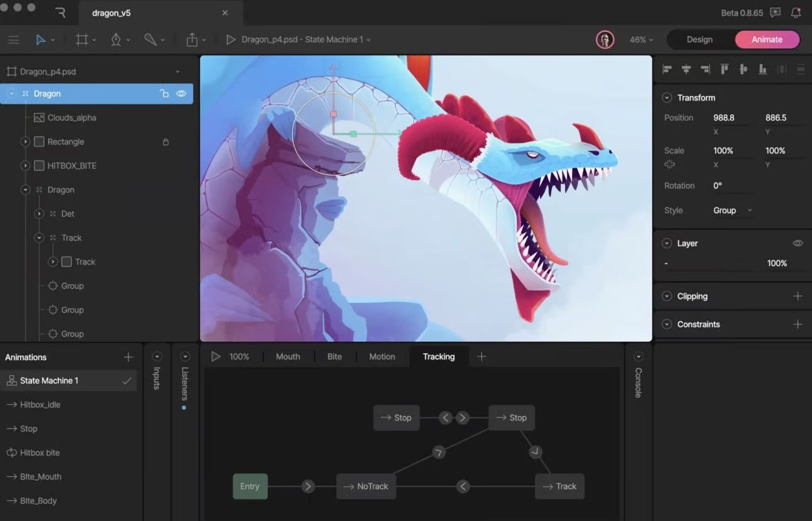
Task: Add a new animation with plus
Action: (x=128, y=357)
